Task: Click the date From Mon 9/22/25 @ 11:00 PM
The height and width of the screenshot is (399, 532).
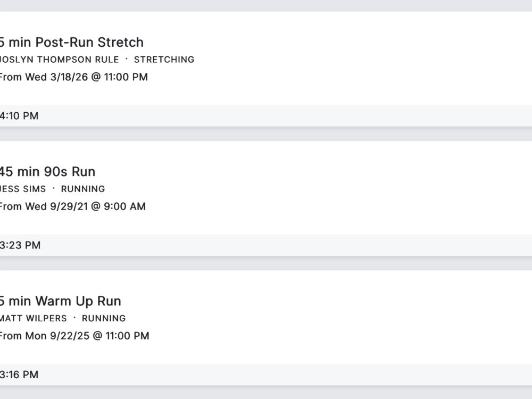Action: tap(74, 336)
